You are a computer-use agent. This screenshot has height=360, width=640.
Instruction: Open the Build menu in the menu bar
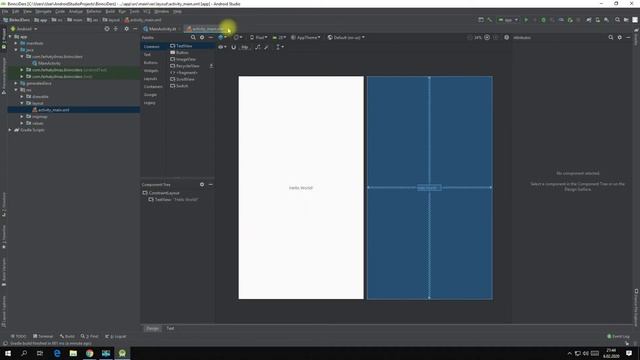pyautogui.click(x=110, y=11)
